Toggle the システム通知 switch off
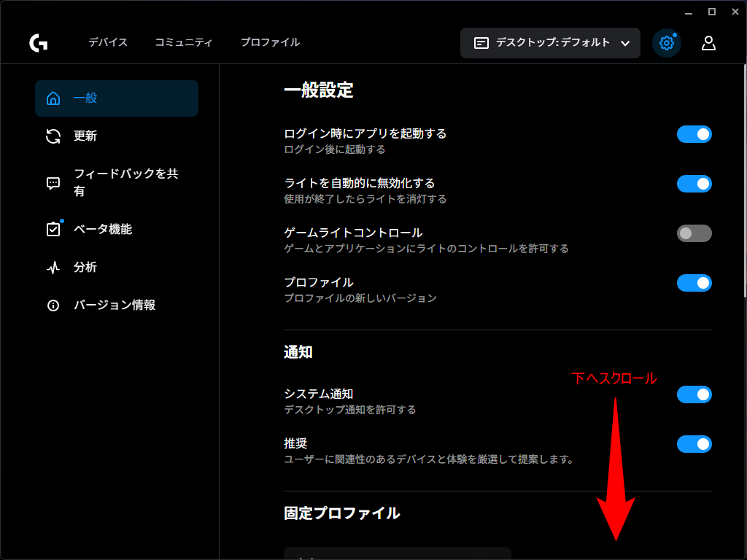747x560 pixels. pos(694,394)
